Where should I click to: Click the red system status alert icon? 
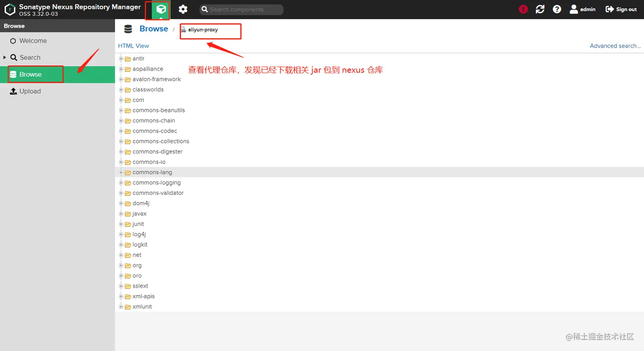coord(523,9)
